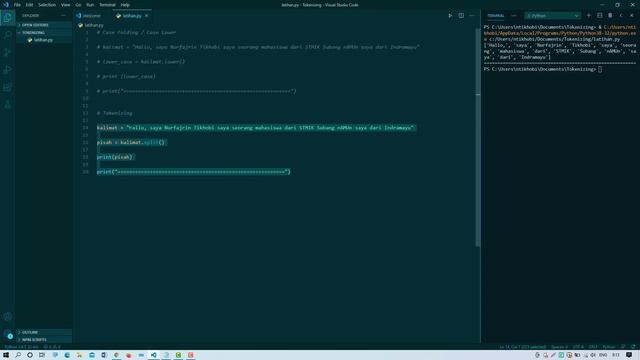The image size is (640, 360).
Task: Open the Windows taskbar search
Action: (x=18, y=355)
